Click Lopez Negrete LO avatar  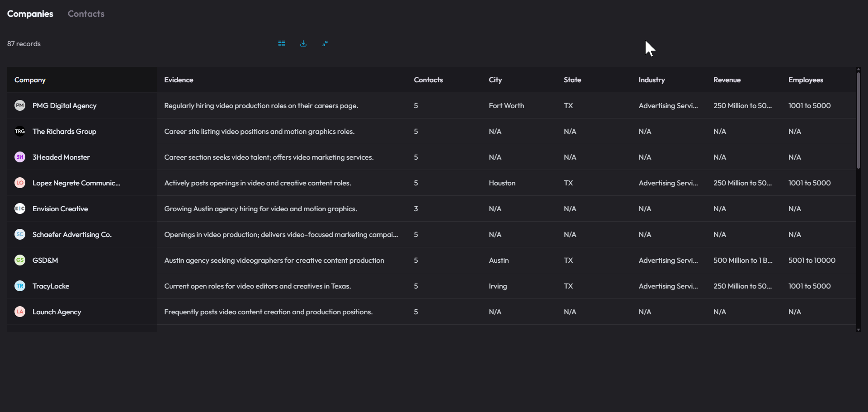click(x=20, y=183)
